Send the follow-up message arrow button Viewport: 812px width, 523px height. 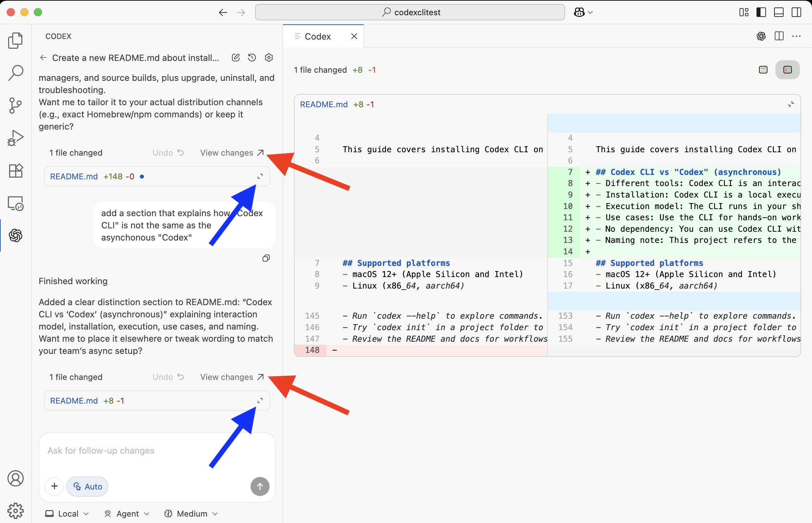pos(260,486)
